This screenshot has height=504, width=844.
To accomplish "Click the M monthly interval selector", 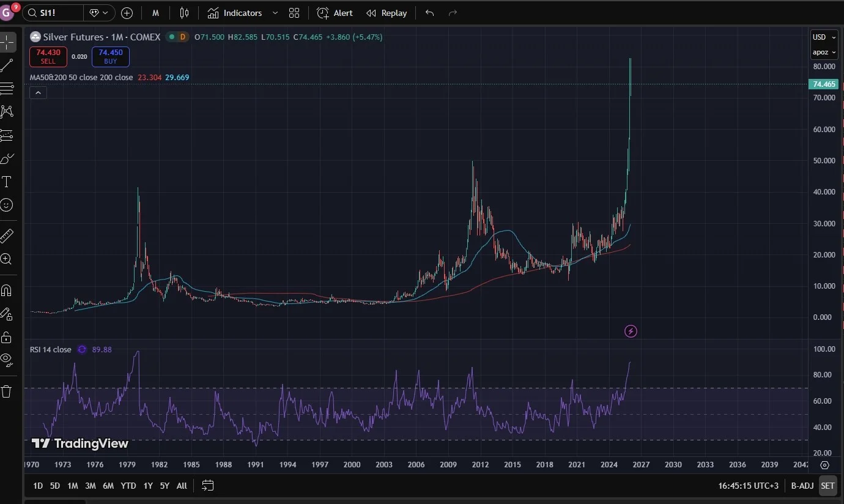I will coord(156,13).
